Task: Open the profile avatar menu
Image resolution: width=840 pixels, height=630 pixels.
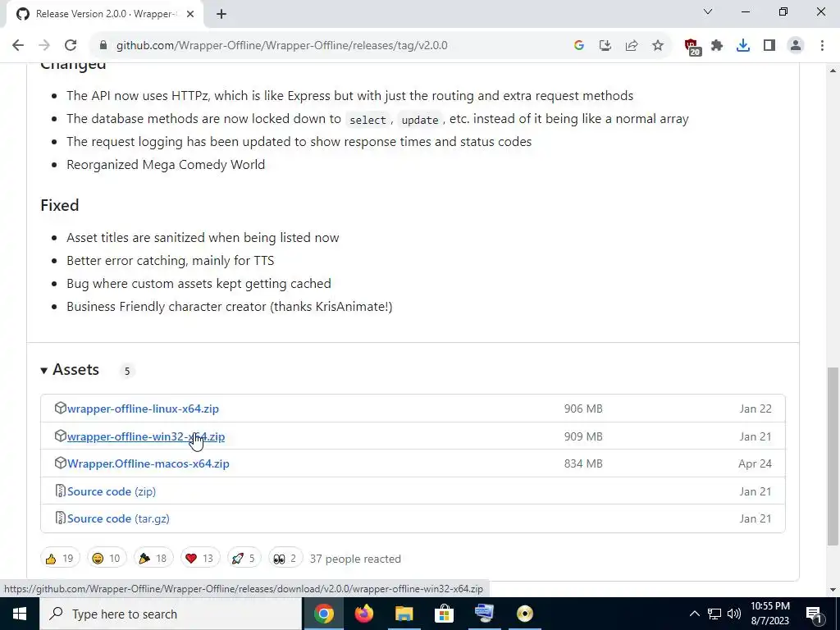Action: click(796, 46)
